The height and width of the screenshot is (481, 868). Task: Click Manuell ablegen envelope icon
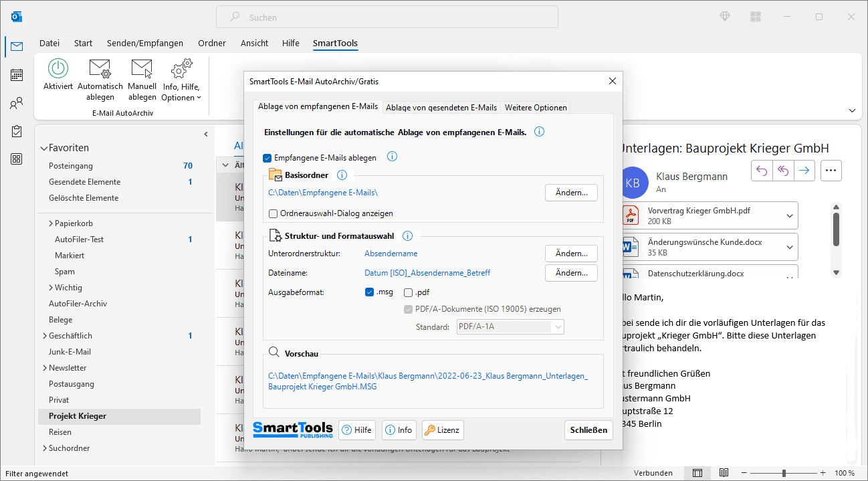(142, 69)
